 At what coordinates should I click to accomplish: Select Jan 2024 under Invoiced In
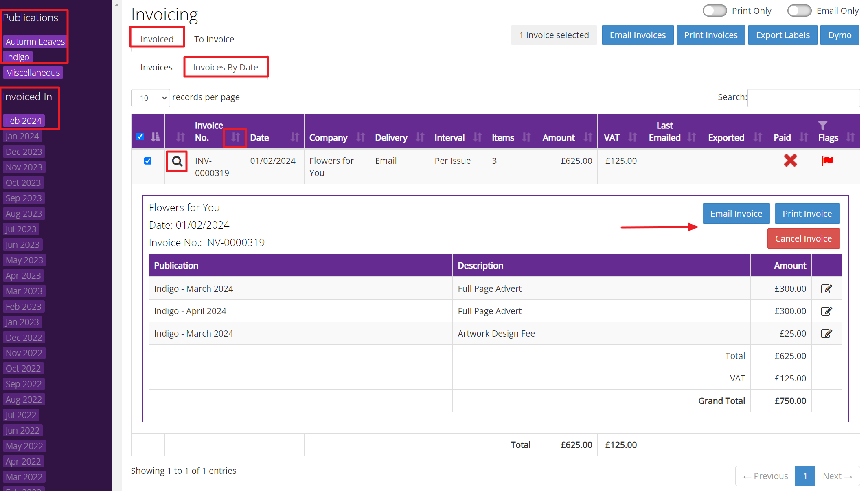click(22, 136)
